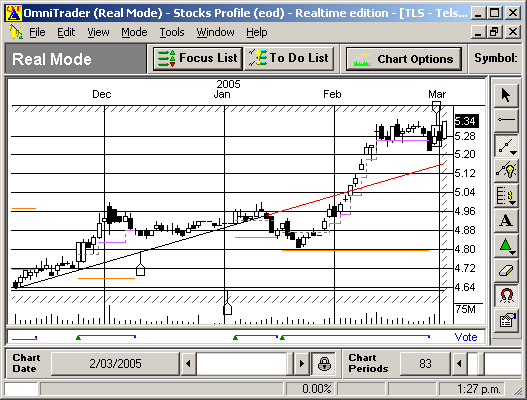Expand the trend line tool dropdown arrow
The height and width of the screenshot is (400, 527).
click(x=513, y=153)
